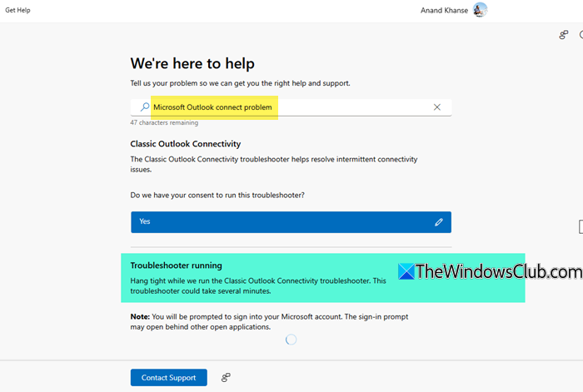
Task: Click the Get Help window title
Action: [x=17, y=10]
